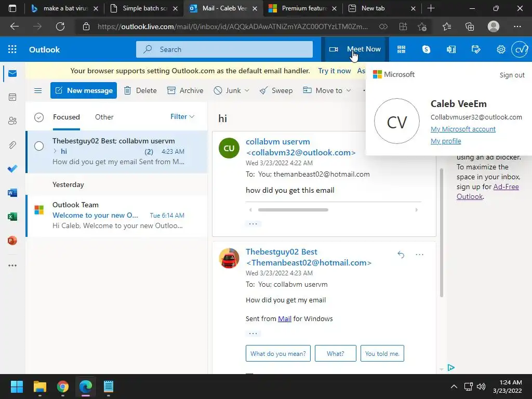Viewport: 532px width, 399px height.
Task: Open the Junk dropdown arrow
Action: pyautogui.click(x=247, y=90)
